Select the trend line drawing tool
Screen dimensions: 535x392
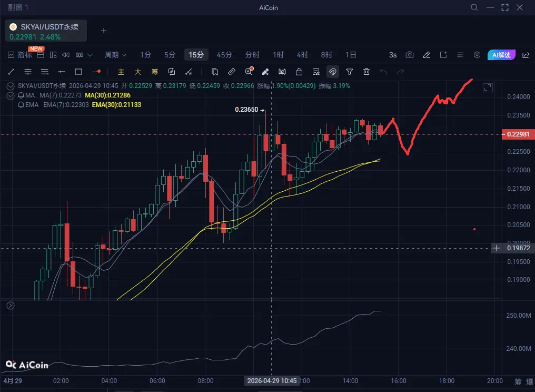[x=11, y=72]
